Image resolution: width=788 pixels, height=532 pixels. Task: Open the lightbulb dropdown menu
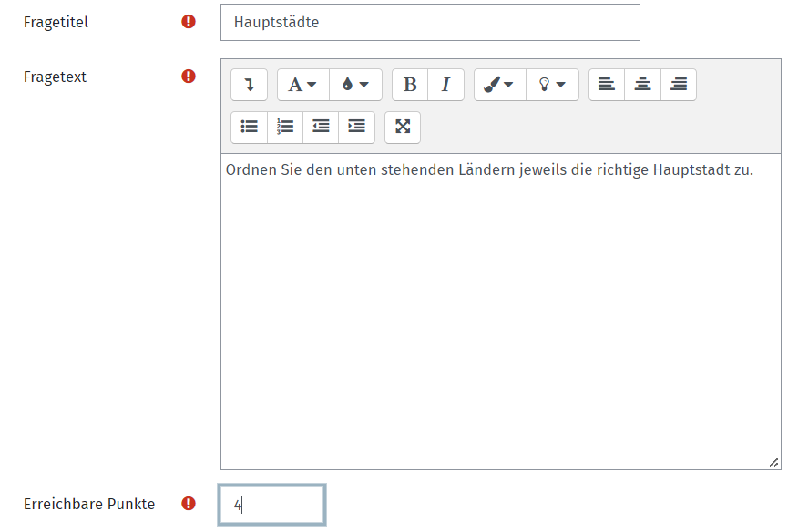(x=552, y=85)
